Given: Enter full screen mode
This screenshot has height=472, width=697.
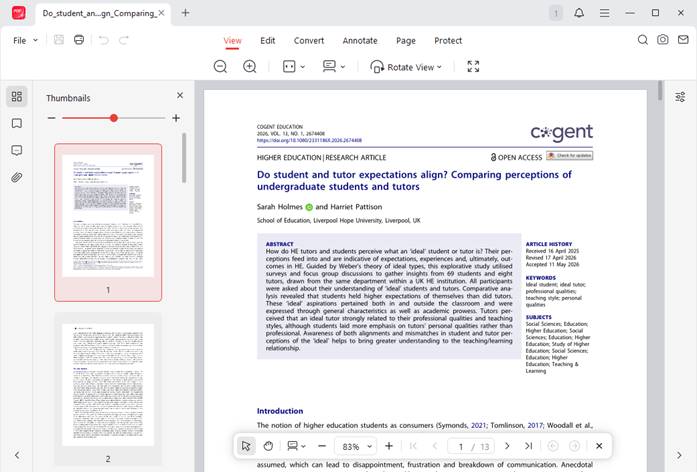Looking at the screenshot, I should pyautogui.click(x=473, y=67).
